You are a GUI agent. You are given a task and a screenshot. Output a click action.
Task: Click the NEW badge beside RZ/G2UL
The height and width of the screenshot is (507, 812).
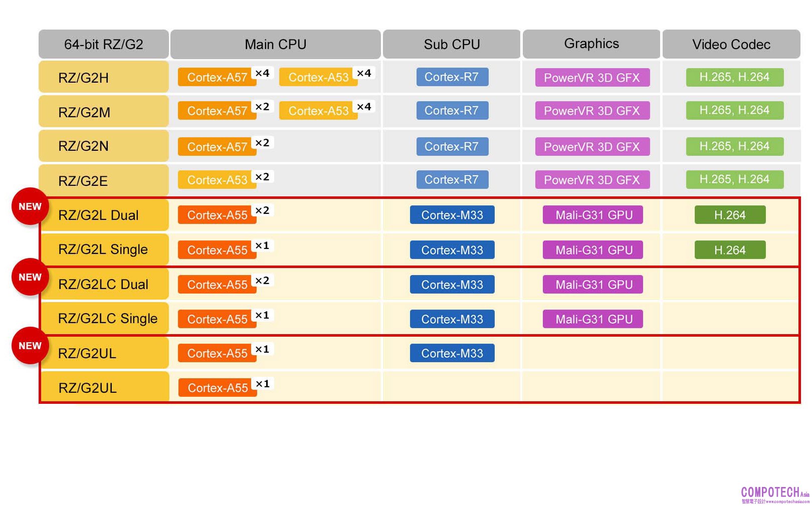coord(30,346)
